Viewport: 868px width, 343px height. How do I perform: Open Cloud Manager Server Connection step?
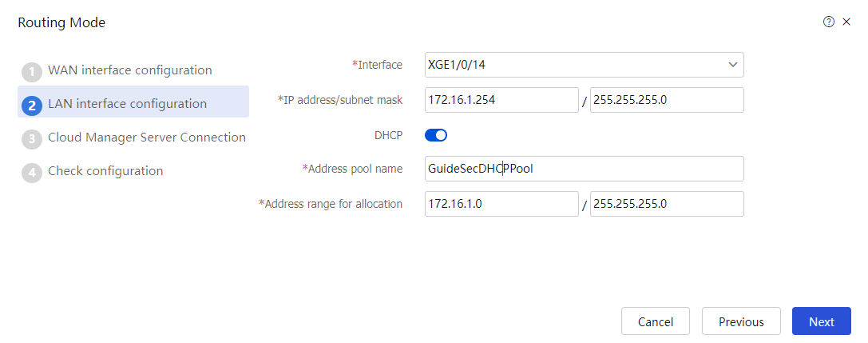(x=147, y=137)
